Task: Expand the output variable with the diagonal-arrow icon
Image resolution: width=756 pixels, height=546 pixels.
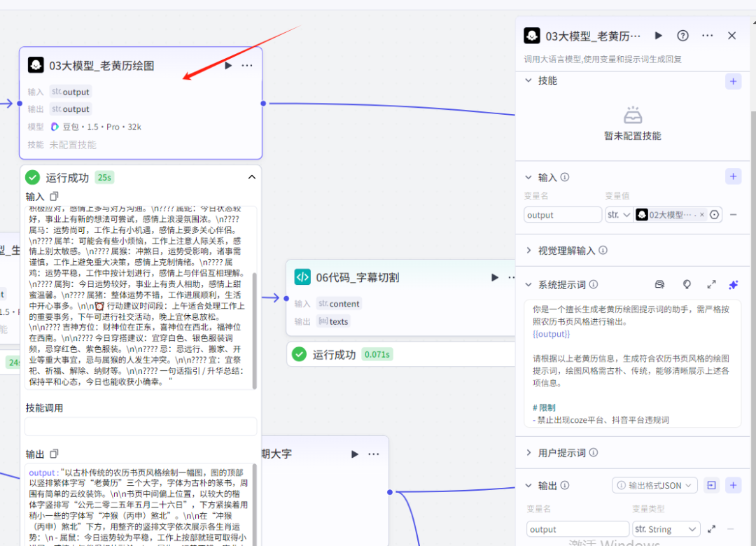Action: [713, 528]
